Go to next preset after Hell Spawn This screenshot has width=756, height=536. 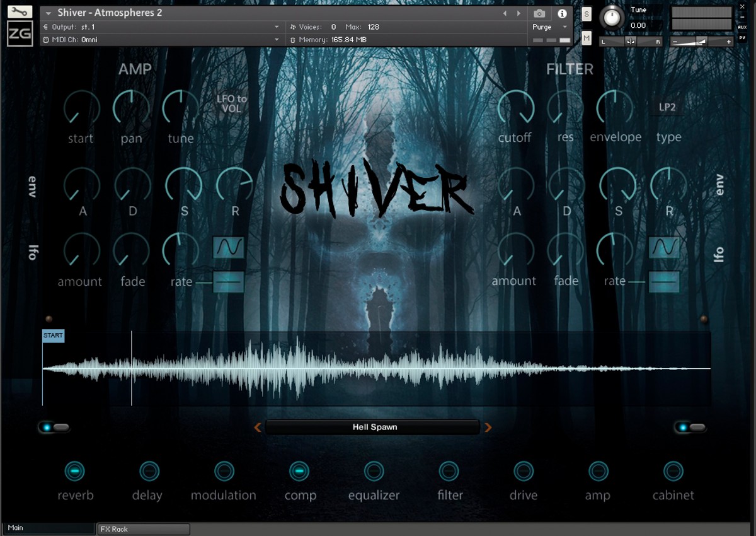488,428
